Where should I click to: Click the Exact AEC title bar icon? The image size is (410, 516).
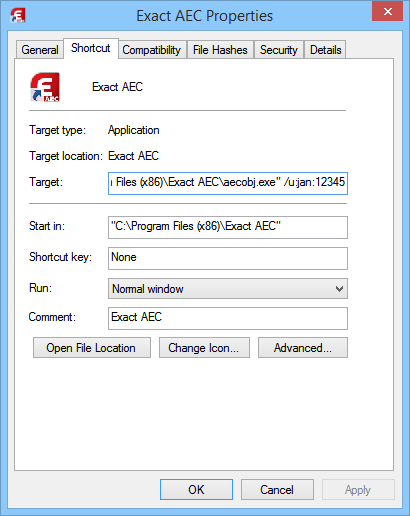tap(18, 15)
